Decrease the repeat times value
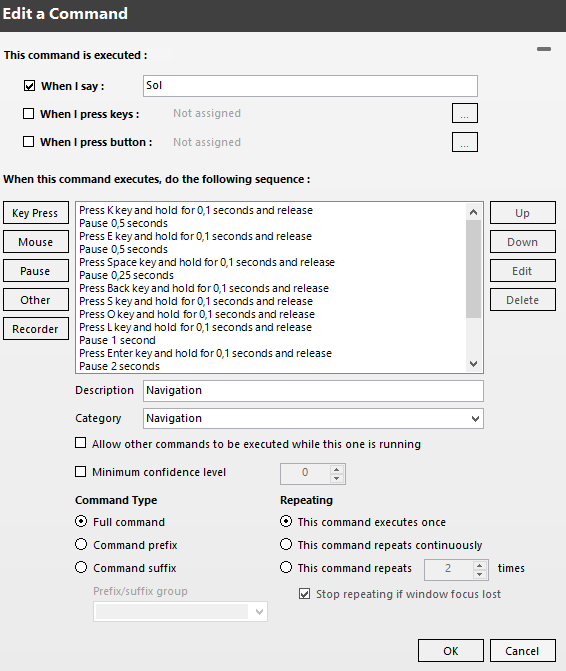 tap(480, 574)
